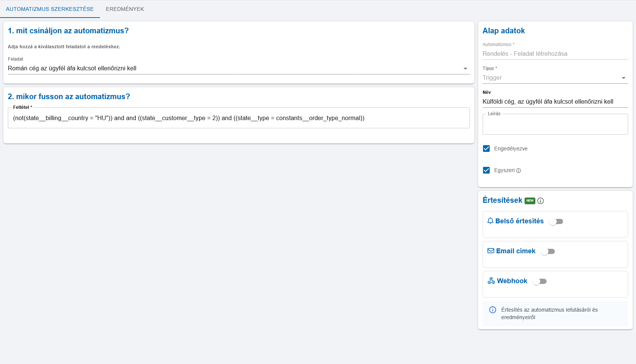Uncheck the Engedélyezve checkbox
The image size is (636, 364).
(x=486, y=149)
